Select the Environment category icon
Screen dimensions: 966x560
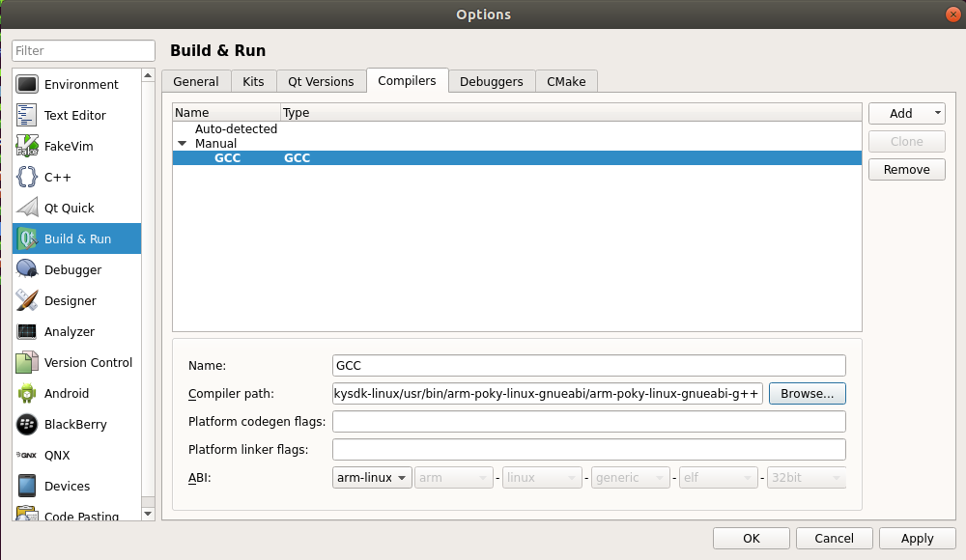pyautogui.click(x=27, y=84)
